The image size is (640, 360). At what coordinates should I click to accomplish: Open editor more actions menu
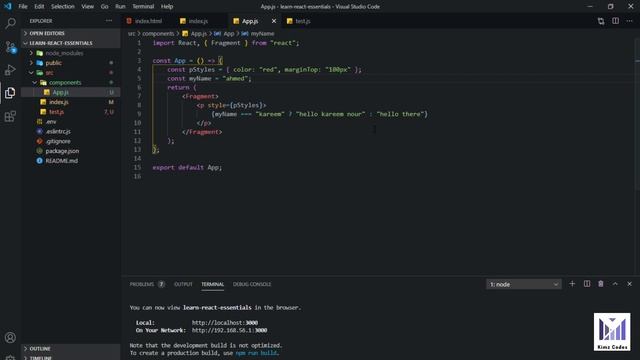[x=629, y=21]
